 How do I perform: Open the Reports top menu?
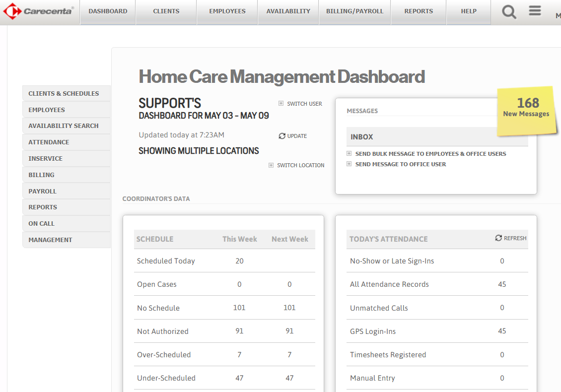pyautogui.click(x=419, y=11)
